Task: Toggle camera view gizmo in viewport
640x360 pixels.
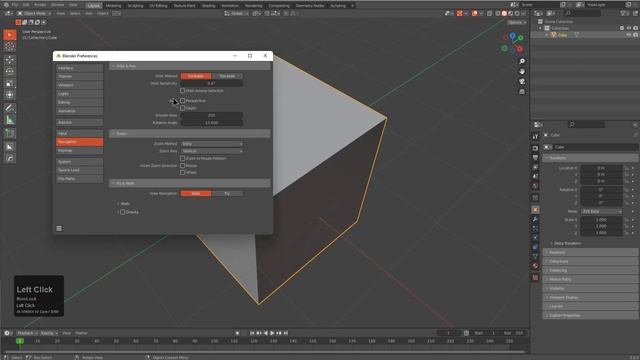Action: tap(522, 82)
